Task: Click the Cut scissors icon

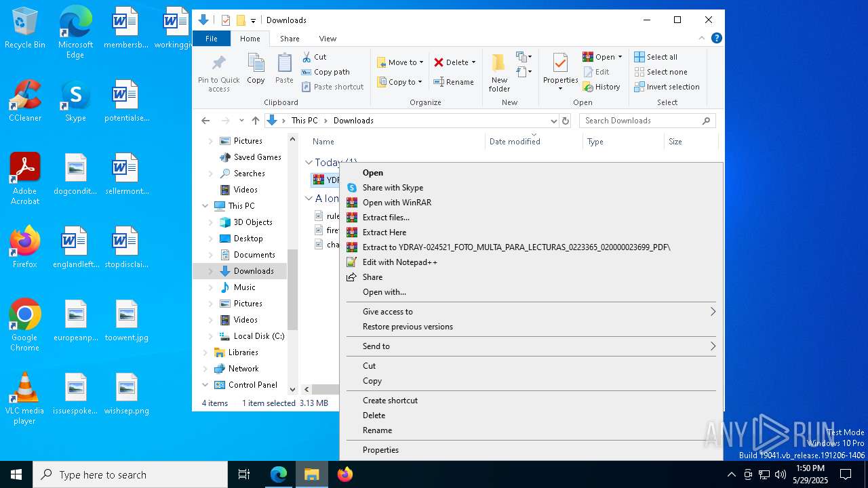Action: (307, 57)
